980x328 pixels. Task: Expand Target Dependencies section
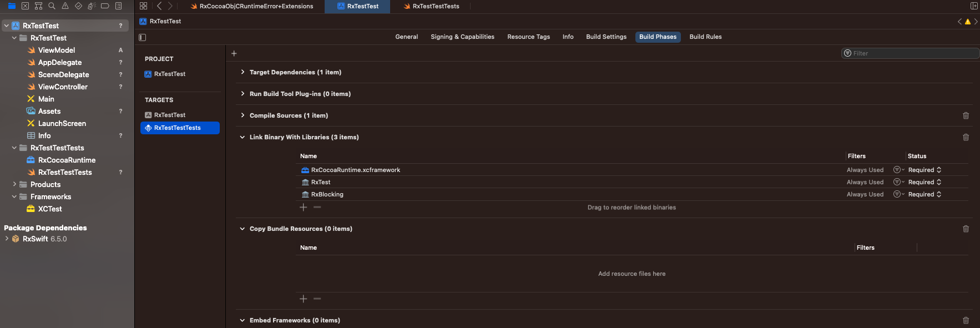point(243,72)
